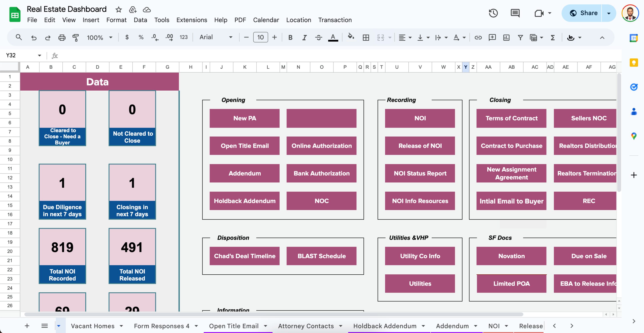Click the Terms of Contract button
The height and width of the screenshot is (333, 644).
(x=511, y=118)
